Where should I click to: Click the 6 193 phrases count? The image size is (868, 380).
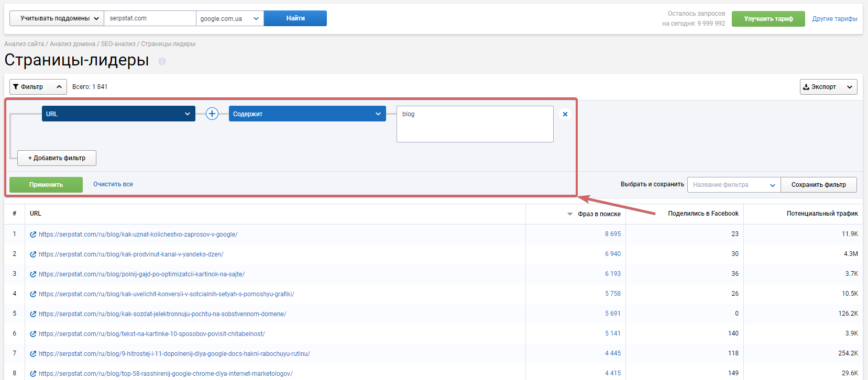(613, 274)
